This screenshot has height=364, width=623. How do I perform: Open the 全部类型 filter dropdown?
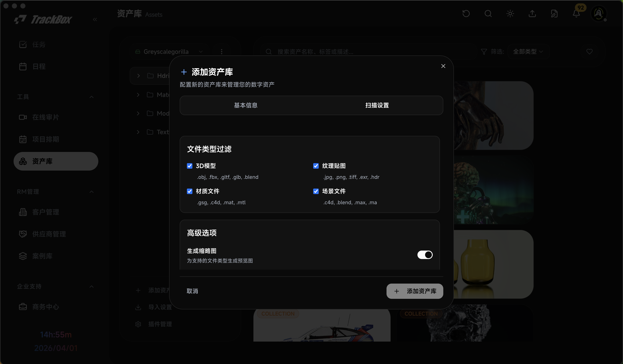click(528, 52)
